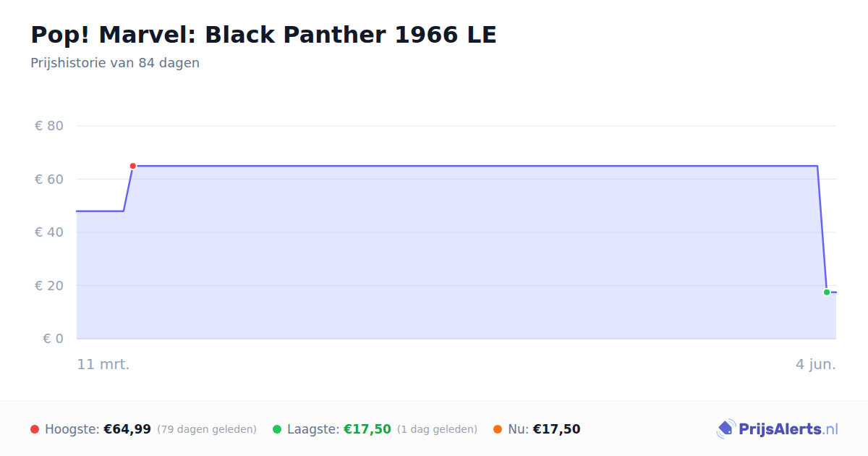Click the 11 mrt. start date label

point(103,364)
